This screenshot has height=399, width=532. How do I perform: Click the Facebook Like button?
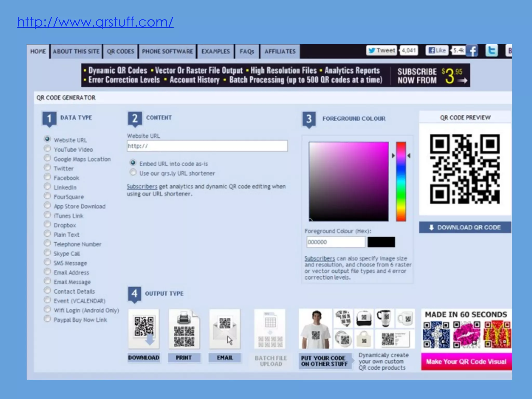(x=437, y=50)
